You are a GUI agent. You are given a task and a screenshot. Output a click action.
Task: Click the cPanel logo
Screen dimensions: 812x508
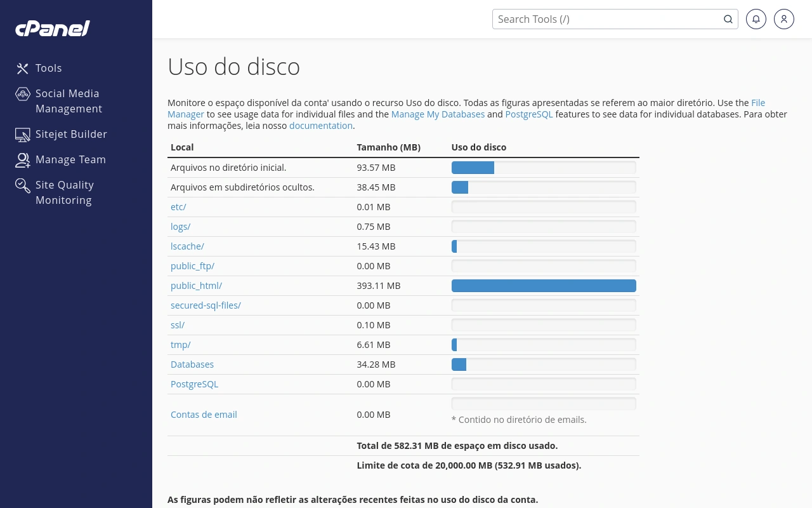point(52,28)
